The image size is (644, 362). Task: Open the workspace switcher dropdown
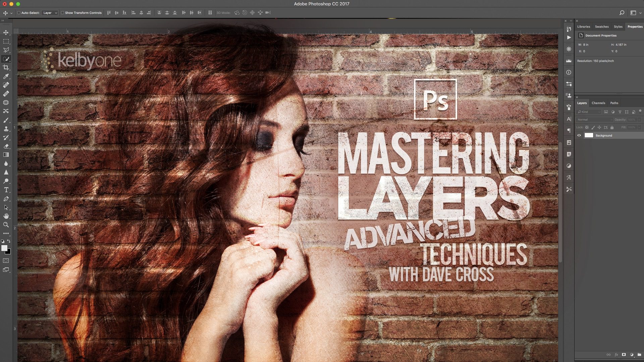tap(636, 13)
